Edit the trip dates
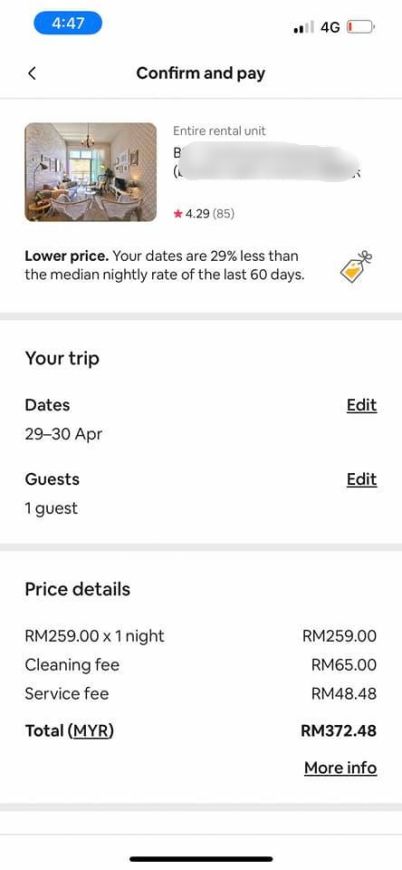The image size is (402, 870). coord(362,406)
